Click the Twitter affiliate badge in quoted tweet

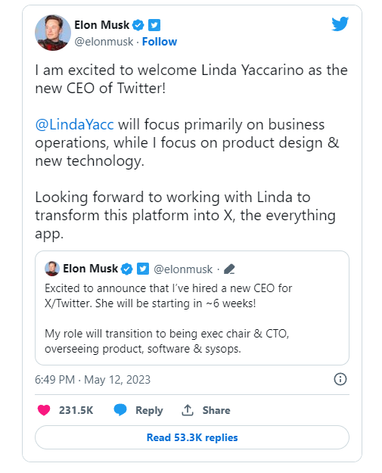tap(143, 269)
